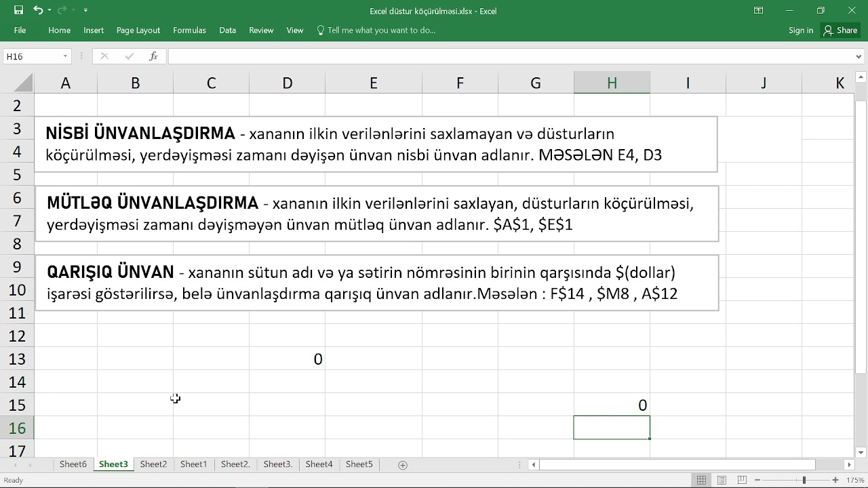
Task: Click the Share button
Action: pyautogui.click(x=840, y=30)
